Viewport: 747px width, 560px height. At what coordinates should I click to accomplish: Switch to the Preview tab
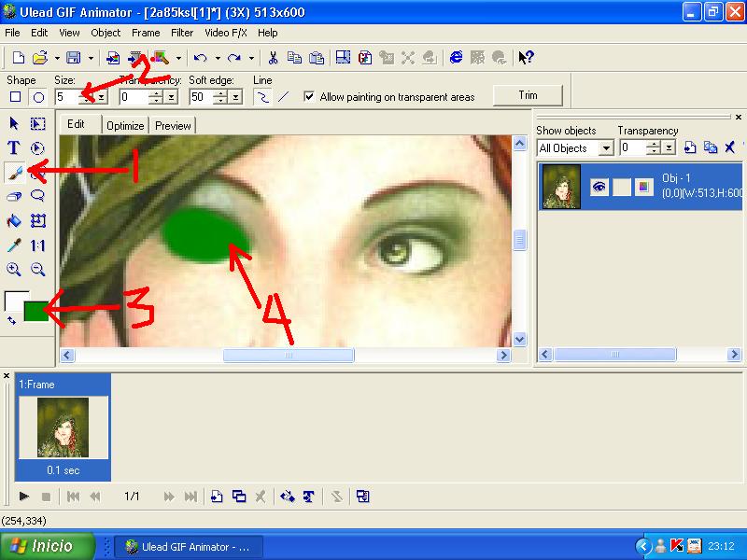173,126
